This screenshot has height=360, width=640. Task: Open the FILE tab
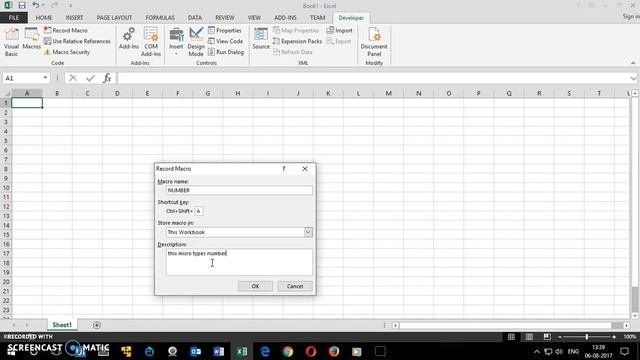tap(14, 18)
